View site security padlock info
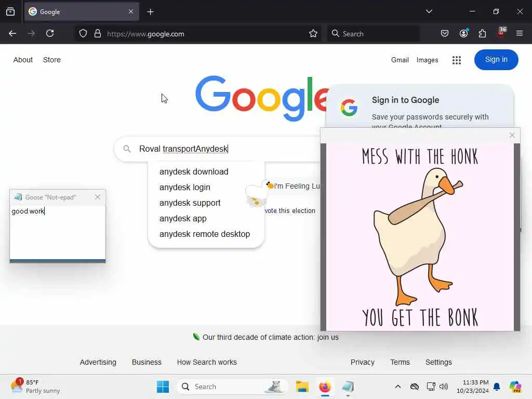532x399 pixels. 98,34
